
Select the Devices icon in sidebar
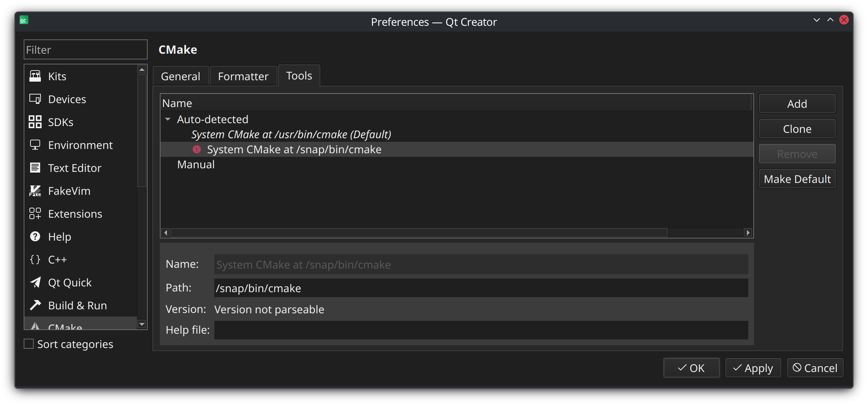point(35,99)
